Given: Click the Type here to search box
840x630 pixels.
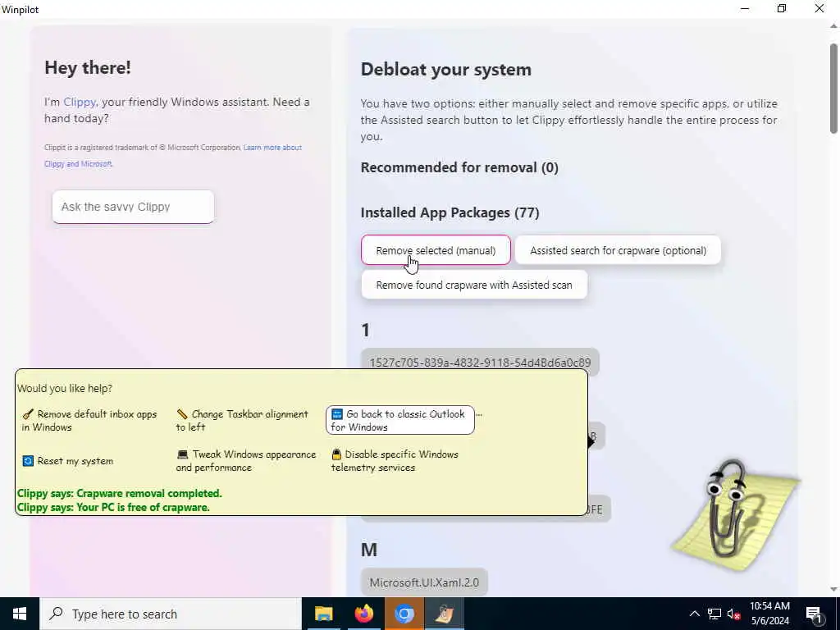Looking at the screenshot, I should pyautogui.click(x=171, y=614).
